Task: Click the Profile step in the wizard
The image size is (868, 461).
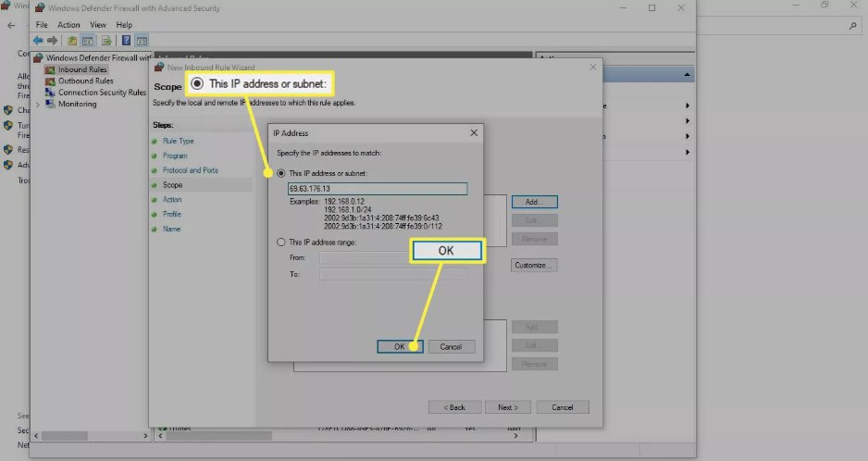Action: click(171, 215)
